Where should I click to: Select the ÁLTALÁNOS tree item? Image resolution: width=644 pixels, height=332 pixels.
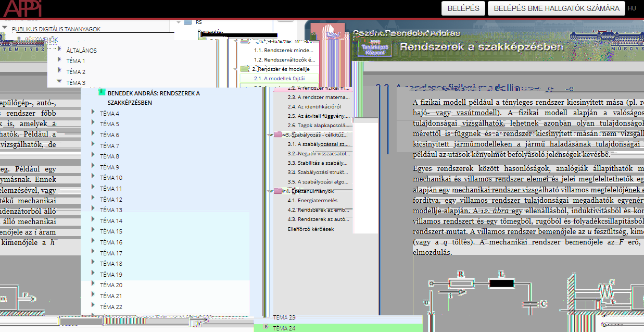pyautogui.click(x=81, y=51)
